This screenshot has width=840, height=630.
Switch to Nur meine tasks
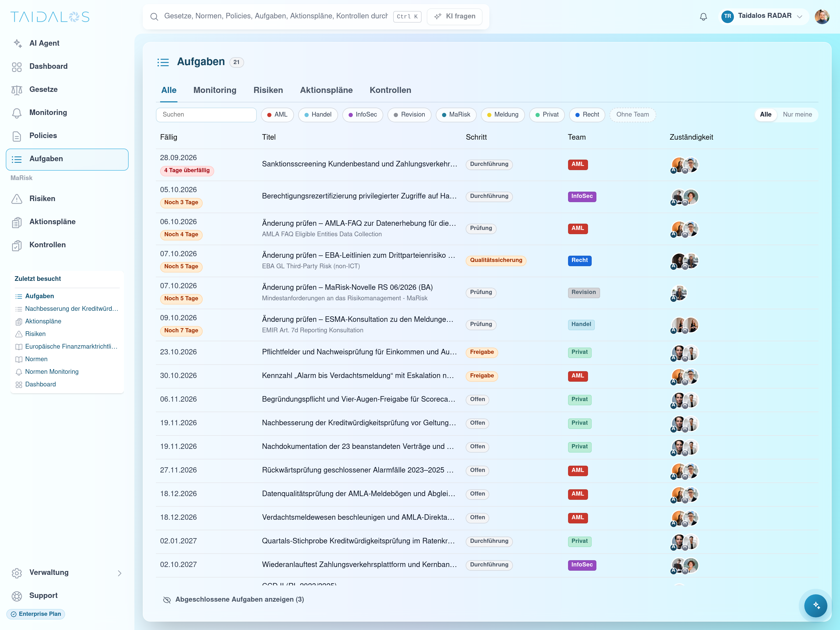[797, 115]
